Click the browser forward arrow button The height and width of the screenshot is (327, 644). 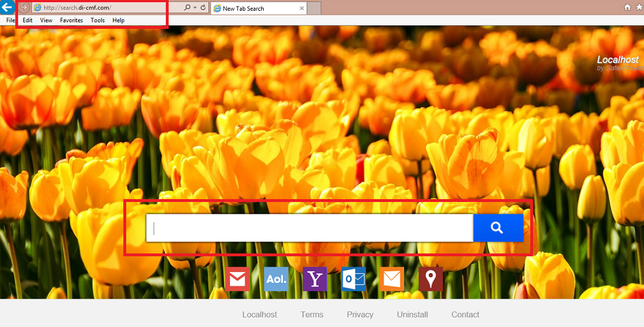pyautogui.click(x=24, y=7)
